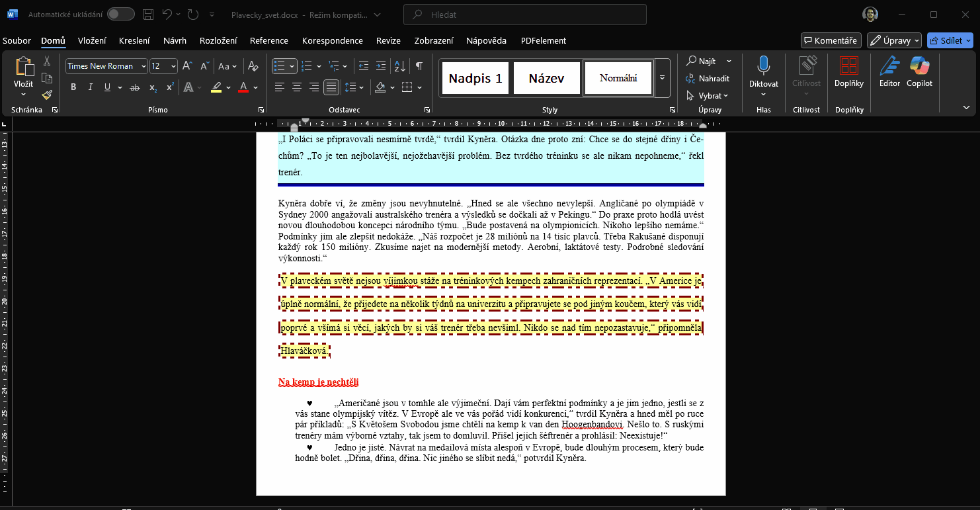Screen dimensions: 980x510
Task: Toggle bold formatting
Action: click(x=73, y=87)
